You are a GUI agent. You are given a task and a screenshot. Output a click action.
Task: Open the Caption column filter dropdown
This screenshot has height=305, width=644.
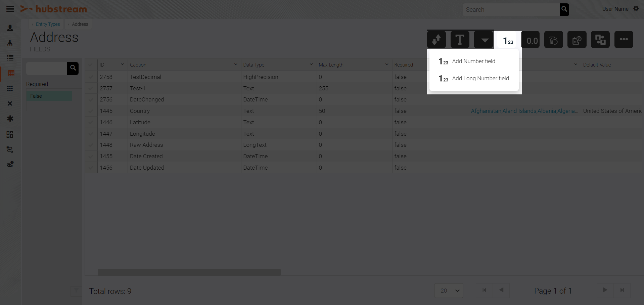click(x=235, y=64)
